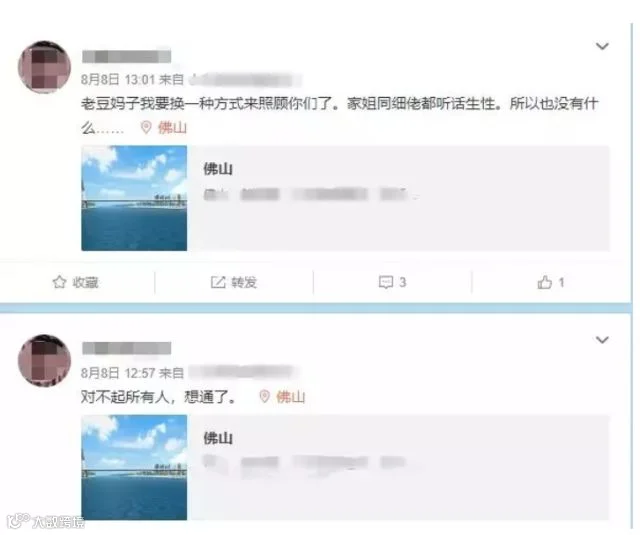Click the blurred username on the second post

click(x=127, y=348)
